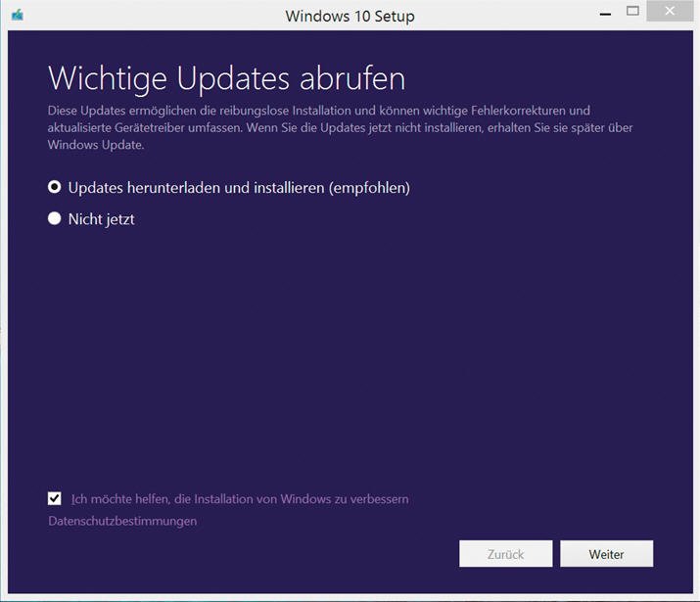Click the Weiter button
The width and height of the screenshot is (700, 602).
[x=606, y=554]
